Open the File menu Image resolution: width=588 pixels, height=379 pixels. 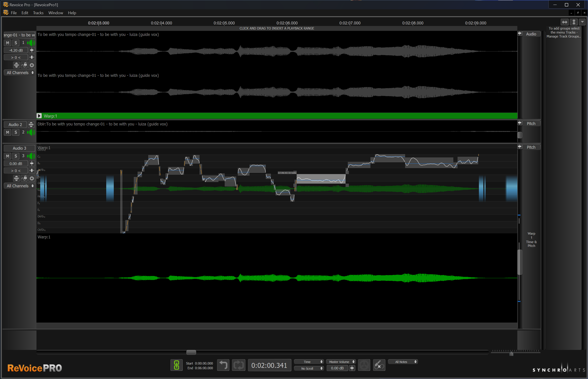(x=14, y=13)
